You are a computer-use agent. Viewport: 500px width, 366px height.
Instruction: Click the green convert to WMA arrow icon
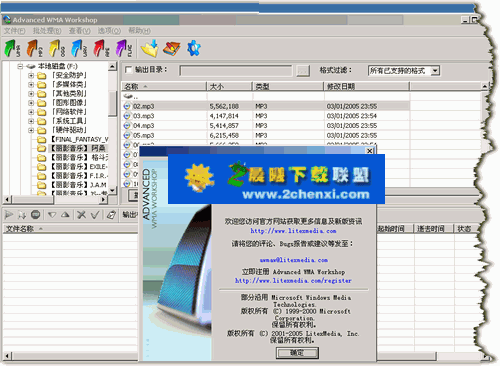coord(12,48)
